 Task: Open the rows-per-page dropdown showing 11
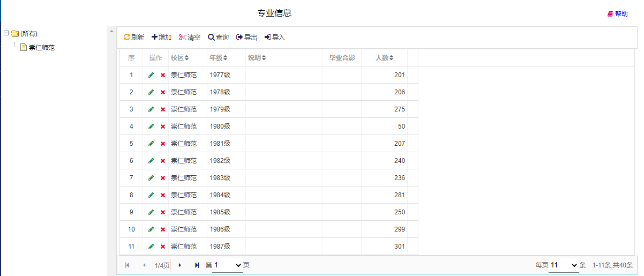(x=564, y=265)
